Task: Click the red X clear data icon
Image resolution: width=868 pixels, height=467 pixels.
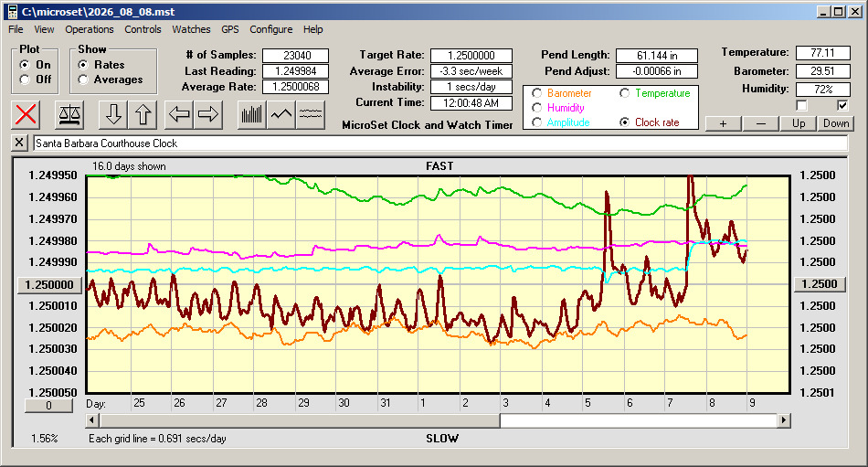Action: pyautogui.click(x=26, y=114)
